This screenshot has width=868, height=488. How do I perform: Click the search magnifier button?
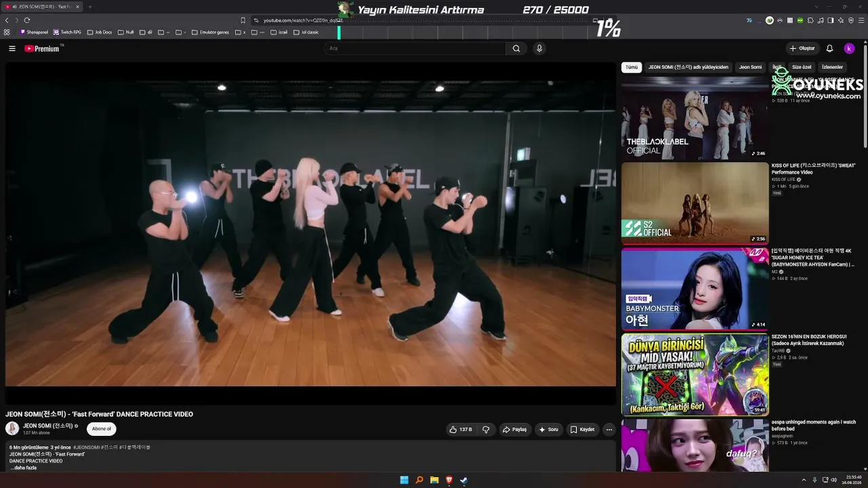pyautogui.click(x=516, y=48)
